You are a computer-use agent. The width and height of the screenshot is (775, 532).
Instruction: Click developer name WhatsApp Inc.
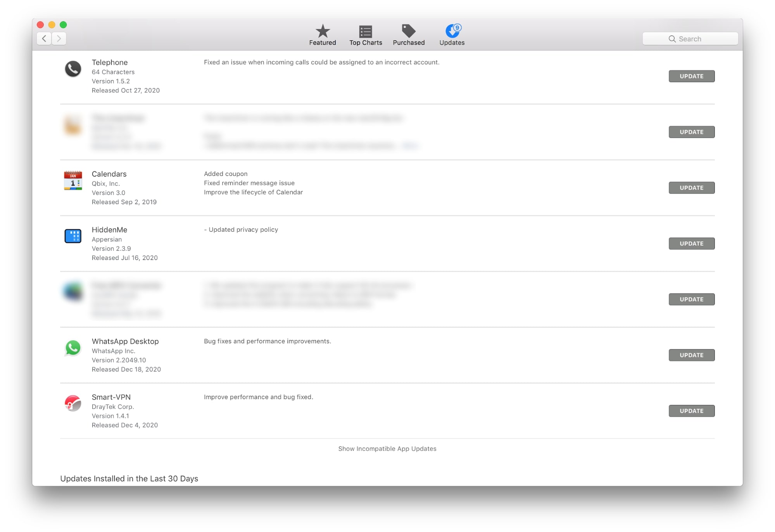click(114, 351)
